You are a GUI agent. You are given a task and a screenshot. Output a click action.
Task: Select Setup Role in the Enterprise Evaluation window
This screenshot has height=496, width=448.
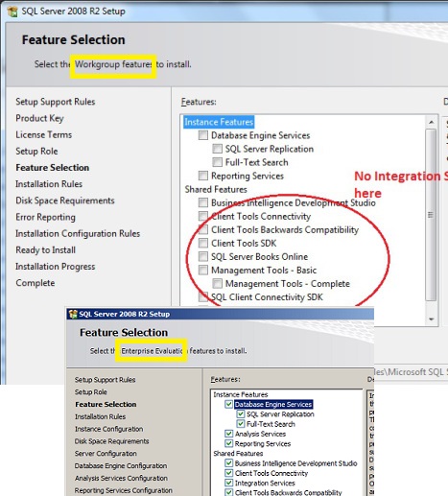point(91,391)
